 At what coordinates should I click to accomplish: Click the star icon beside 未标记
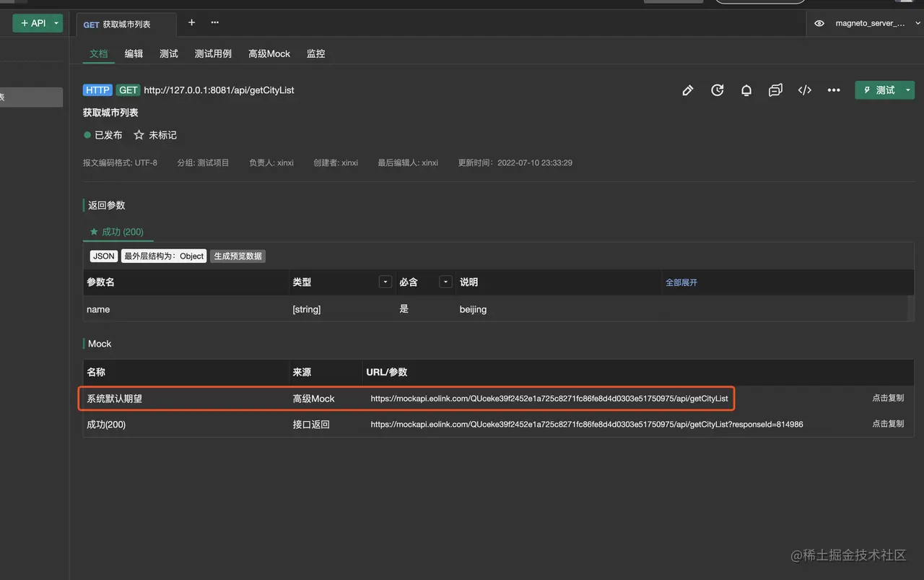[x=139, y=135]
